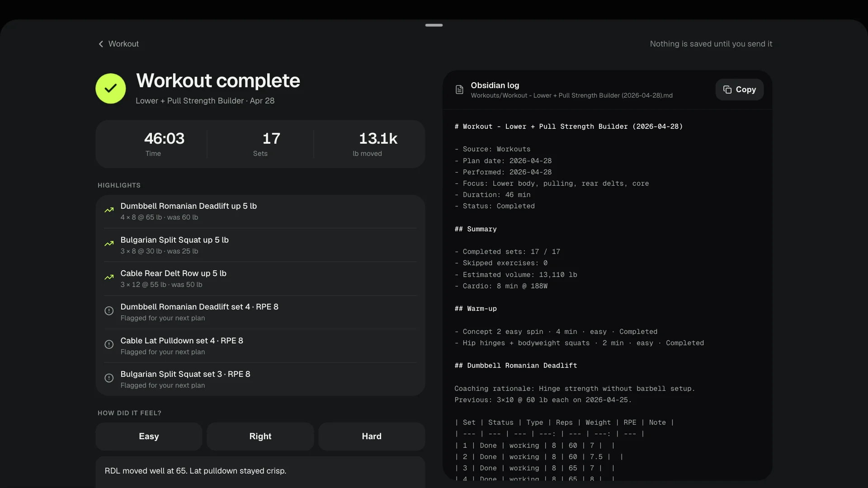Click the 13.1k lb moved stat

point(368,144)
